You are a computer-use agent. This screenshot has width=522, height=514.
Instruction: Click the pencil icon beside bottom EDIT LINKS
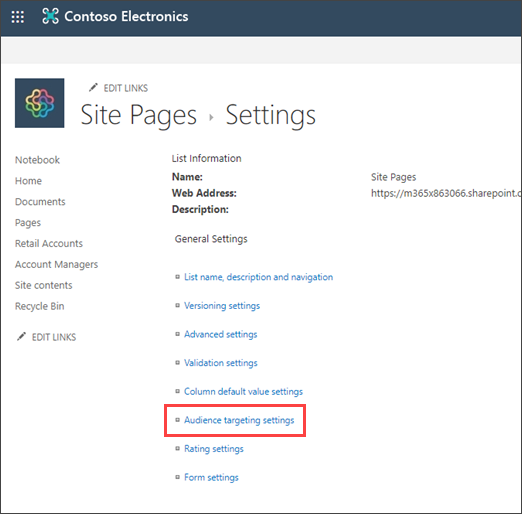[21, 337]
